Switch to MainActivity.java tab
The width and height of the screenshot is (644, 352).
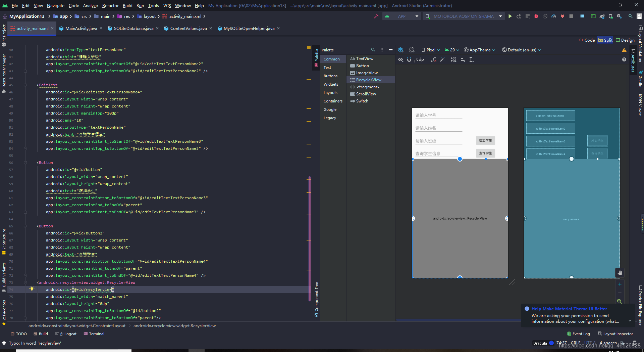pos(81,29)
